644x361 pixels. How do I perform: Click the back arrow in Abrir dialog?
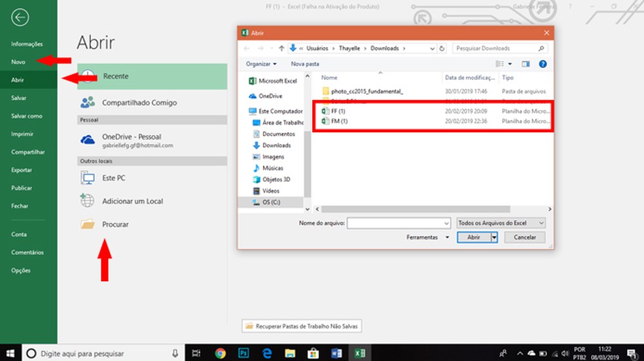(x=247, y=48)
